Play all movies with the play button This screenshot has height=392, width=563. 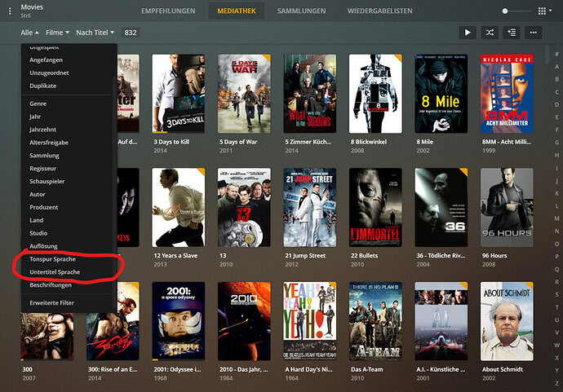point(468,33)
